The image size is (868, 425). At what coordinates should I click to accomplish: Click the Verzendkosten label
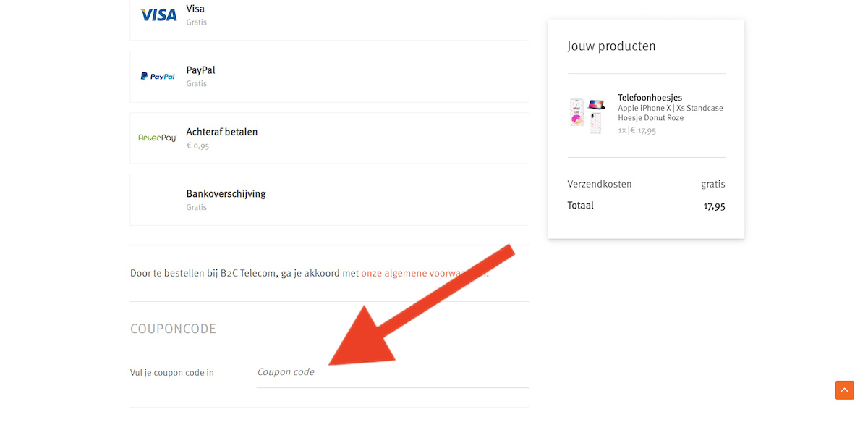(x=600, y=184)
